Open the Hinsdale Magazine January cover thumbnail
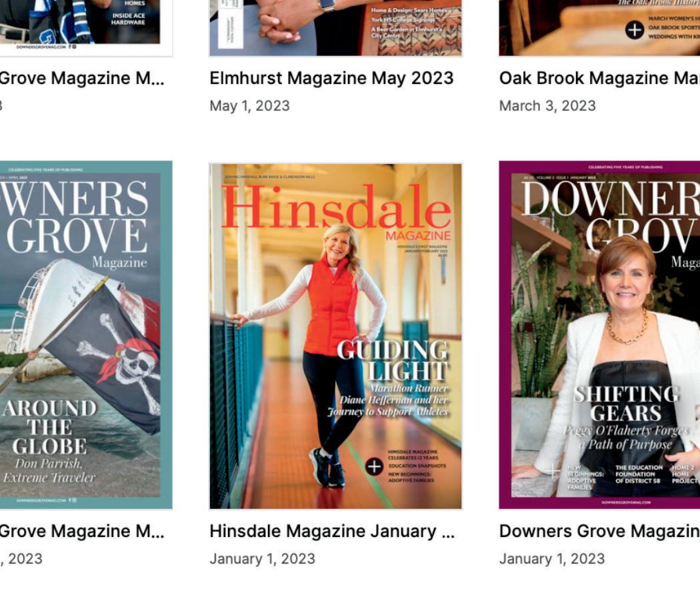 point(336,336)
